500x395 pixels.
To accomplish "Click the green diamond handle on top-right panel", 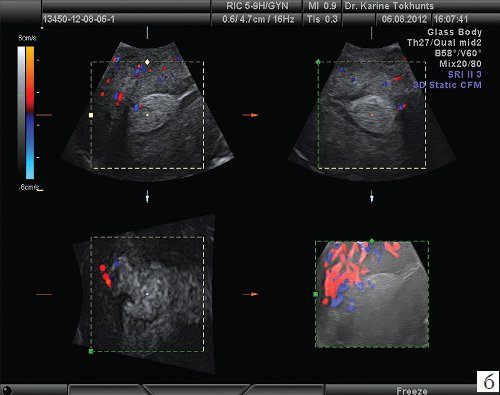I will pos(318,62).
